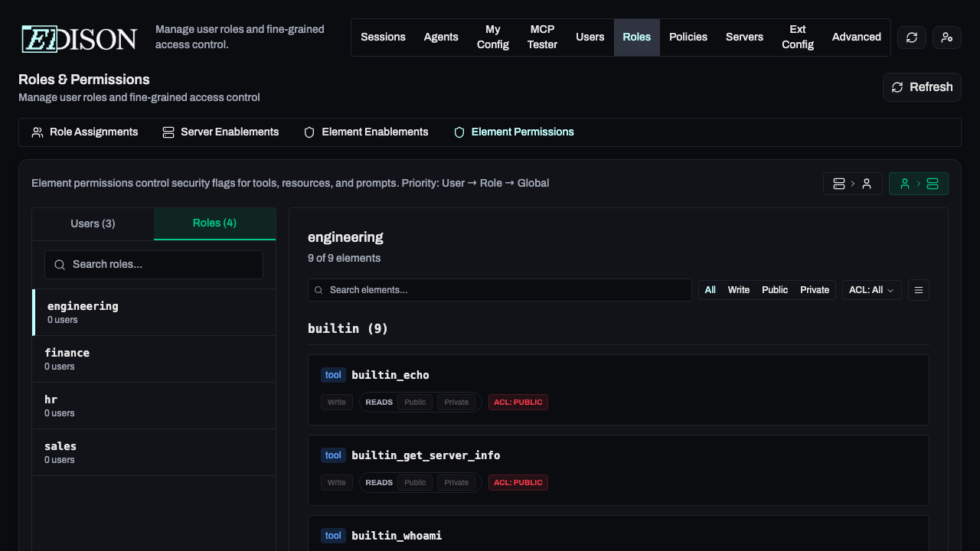Screen dimensions: 980x551
Task: Click inside the Search roles input field
Action: [x=153, y=264]
